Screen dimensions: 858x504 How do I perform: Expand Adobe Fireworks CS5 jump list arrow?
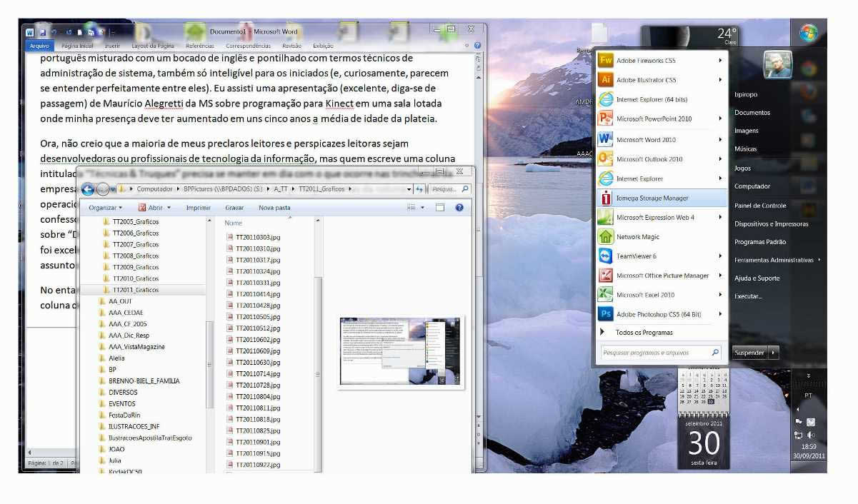tap(720, 61)
